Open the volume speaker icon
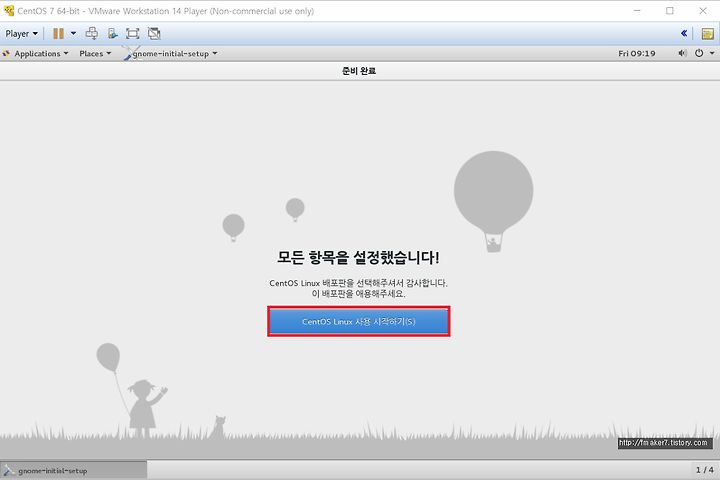This screenshot has width=720, height=480. click(682, 53)
